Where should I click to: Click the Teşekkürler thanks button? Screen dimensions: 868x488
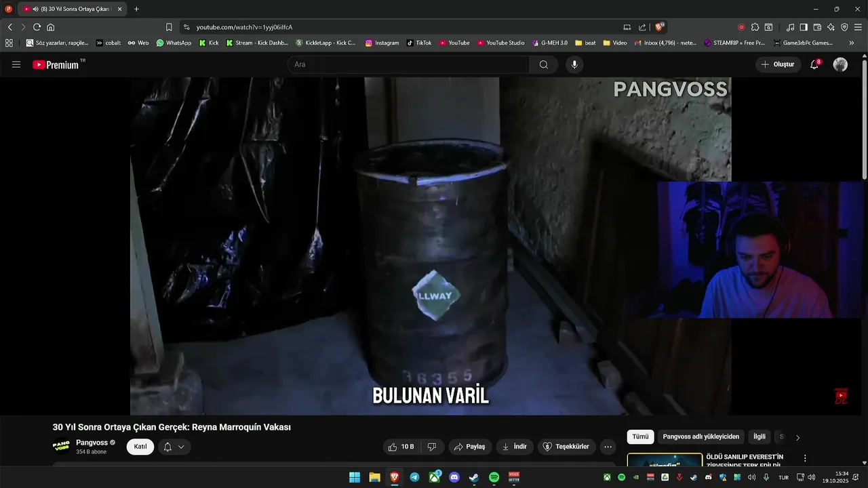[x=567, y=447]
